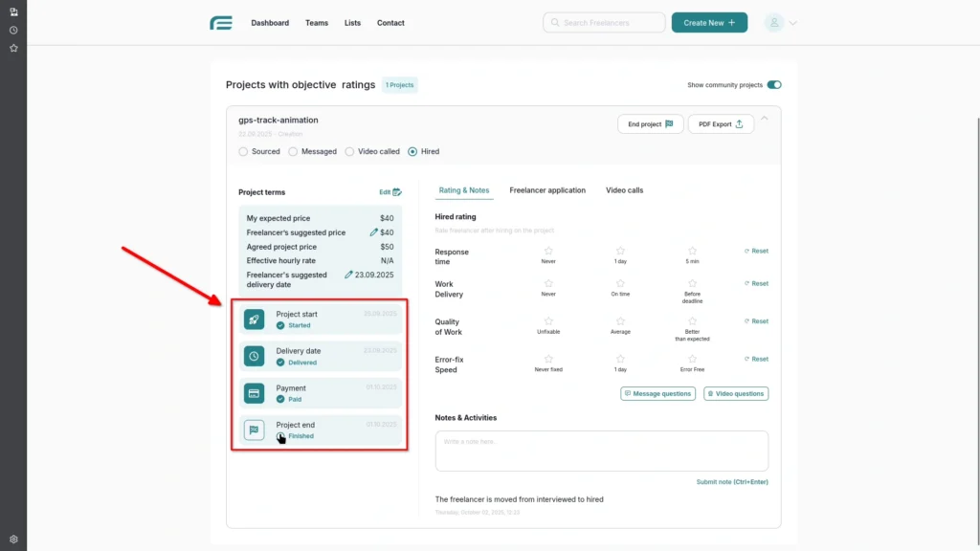Viewport: 980px width, 551px height.
Task: Open the user profile dropdown menu
Action: point(781,23)
